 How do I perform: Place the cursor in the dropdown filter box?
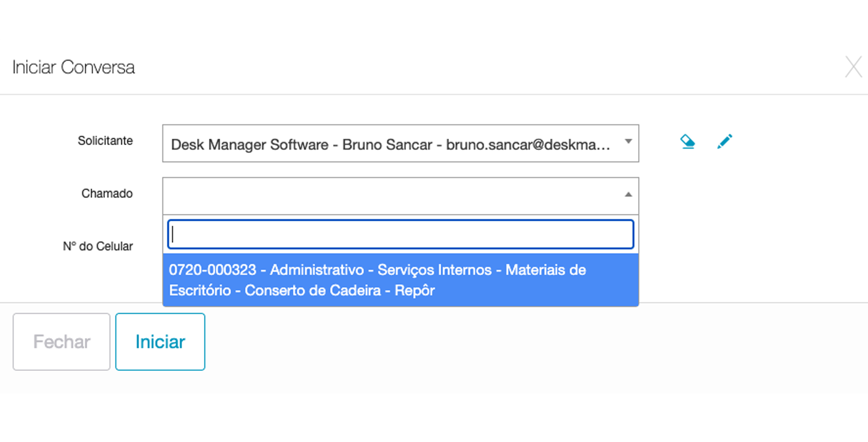[x=400, y=234]
